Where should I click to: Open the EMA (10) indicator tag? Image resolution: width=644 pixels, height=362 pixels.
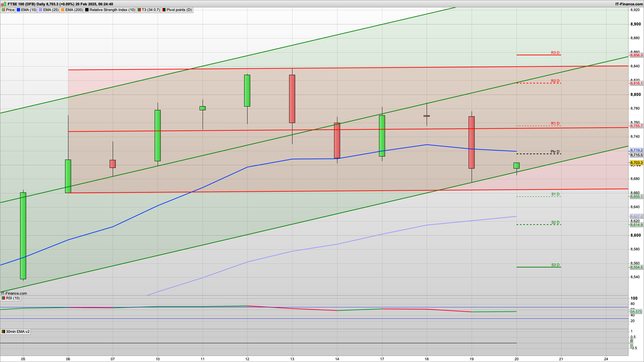[x=26, y=10]
